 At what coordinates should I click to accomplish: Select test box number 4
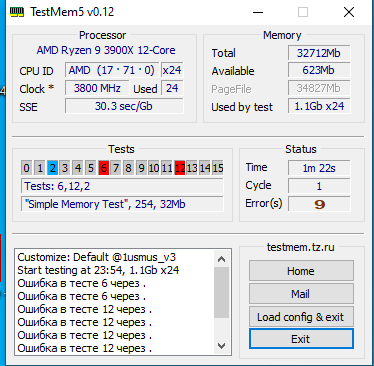[x=78, y=168]
